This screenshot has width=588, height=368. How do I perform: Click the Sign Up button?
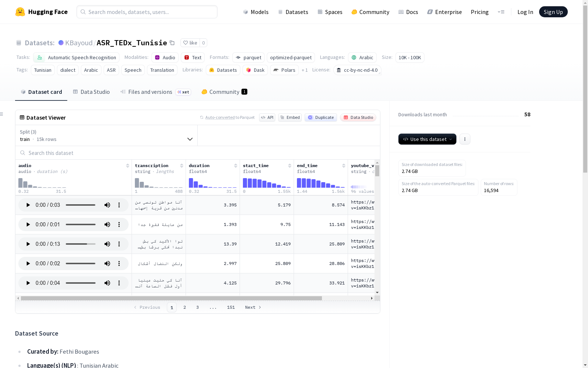pyautogui.click(x=553, y=12)
